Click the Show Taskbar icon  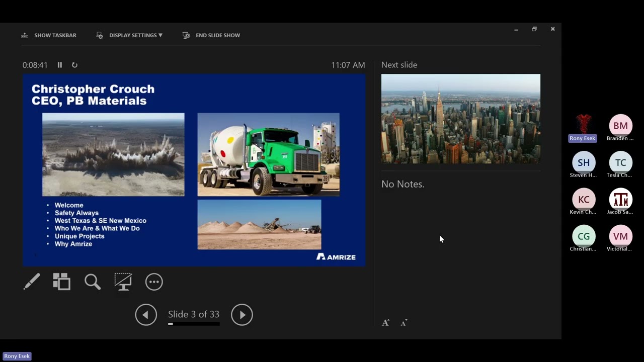click(x=25, y=35)
